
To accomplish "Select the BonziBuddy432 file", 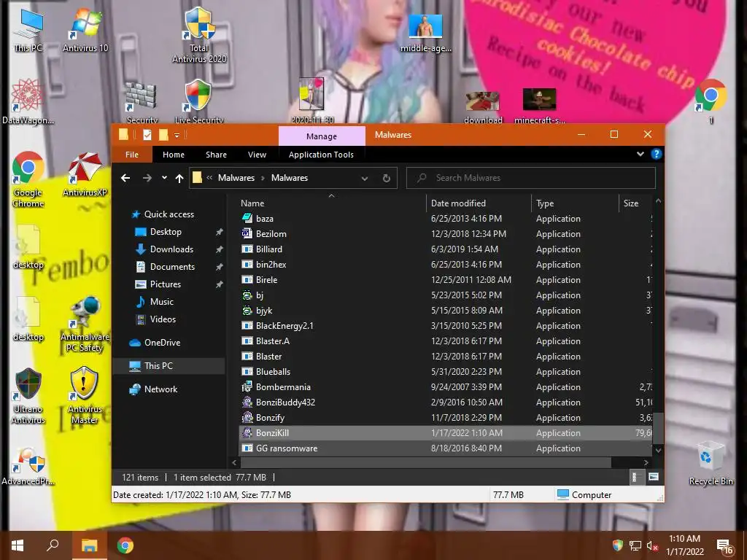I will pos(446,402).
